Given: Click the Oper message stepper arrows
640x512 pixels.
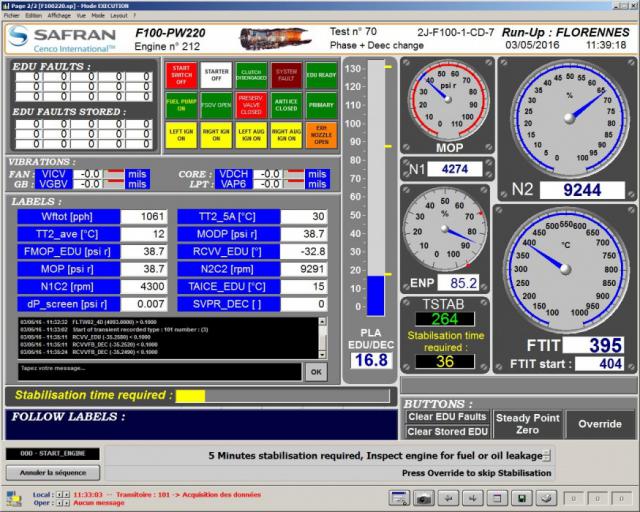Looking at the screenshot, I should pyautogui.click(x=62, y=503).
